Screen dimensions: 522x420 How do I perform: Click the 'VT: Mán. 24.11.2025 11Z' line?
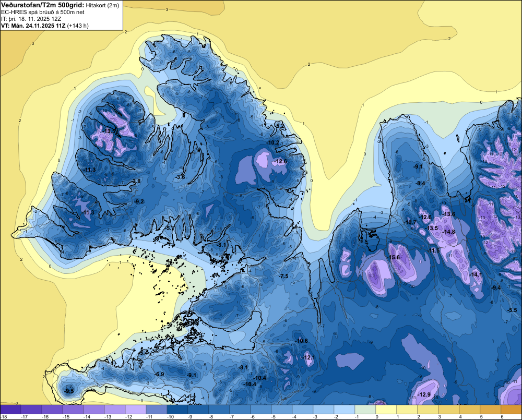(x=33, y=26)
